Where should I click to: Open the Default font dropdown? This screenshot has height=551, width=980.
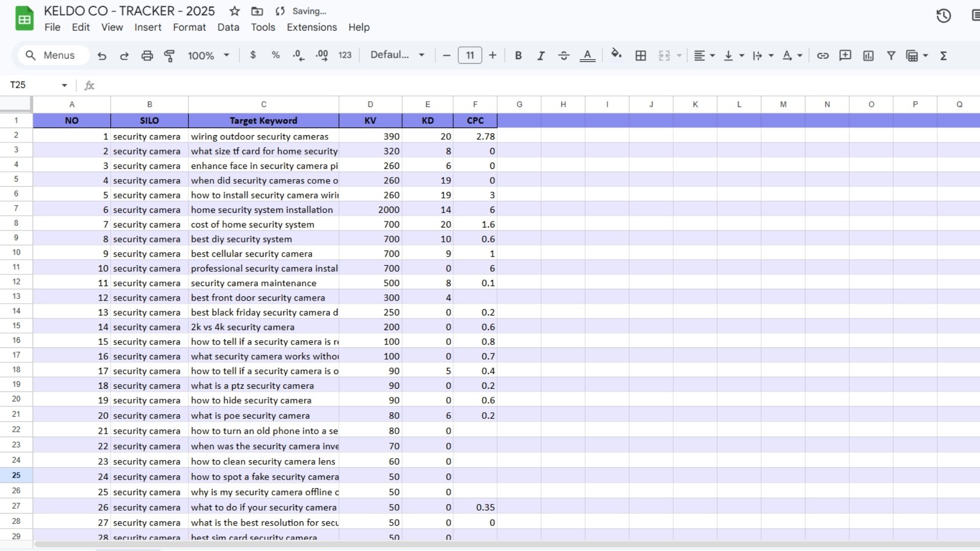click(397, 55)
